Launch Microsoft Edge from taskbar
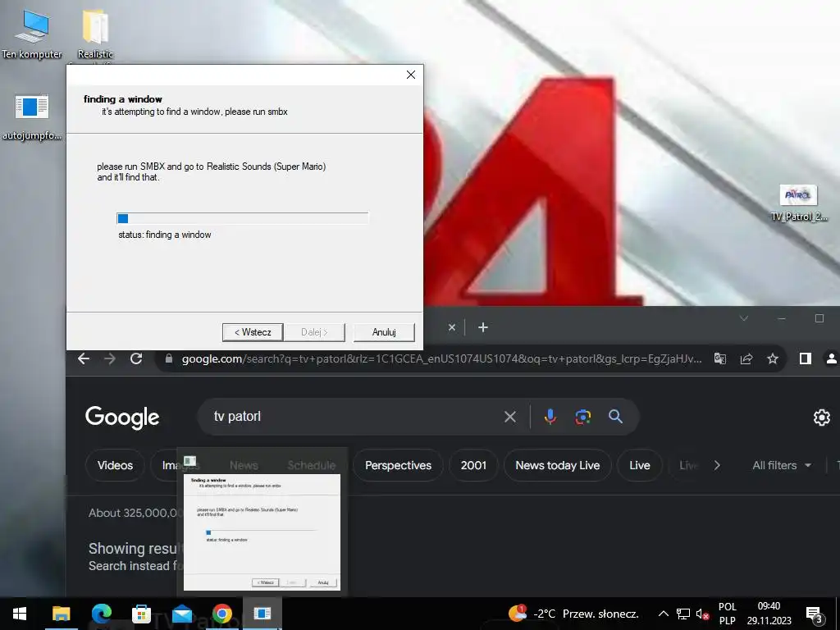Image resolution: width=840 pixels, height=630 pixels. 101,614
